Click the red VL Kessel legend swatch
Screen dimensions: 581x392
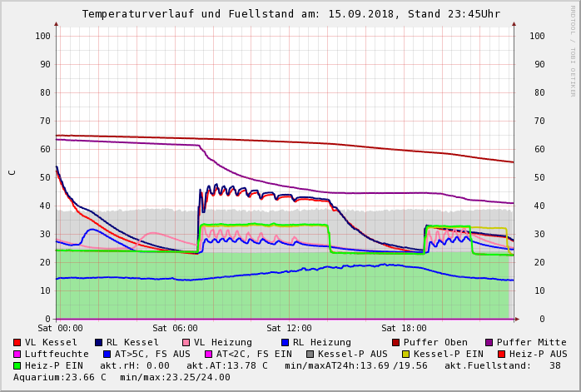click(x=17, y=342)
